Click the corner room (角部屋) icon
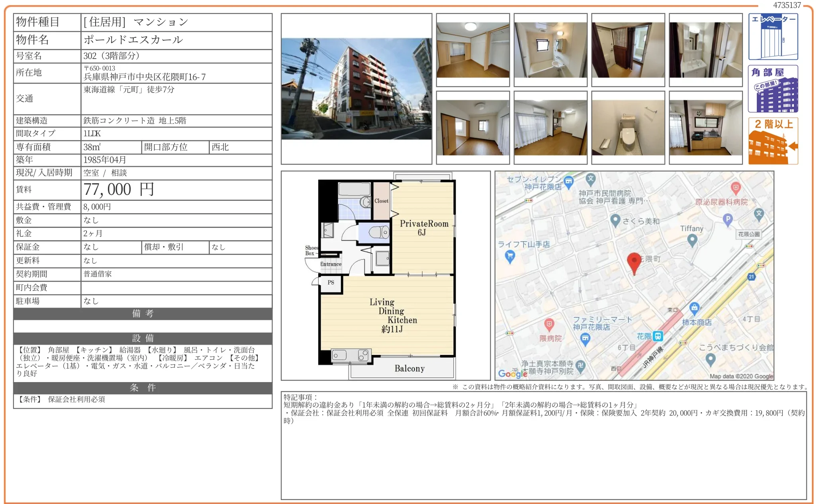Screen dimensions: 819x504 click(773, 89)
